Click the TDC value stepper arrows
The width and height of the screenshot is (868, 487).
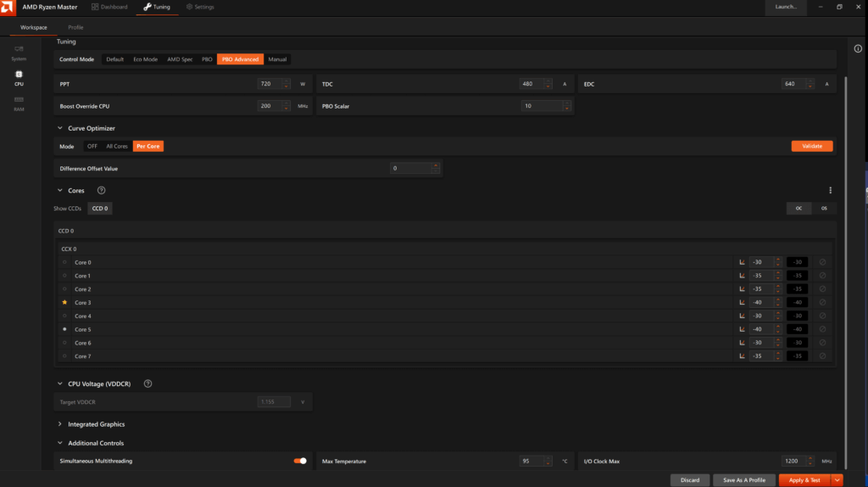pyautogui.click(x=548, y=84)
